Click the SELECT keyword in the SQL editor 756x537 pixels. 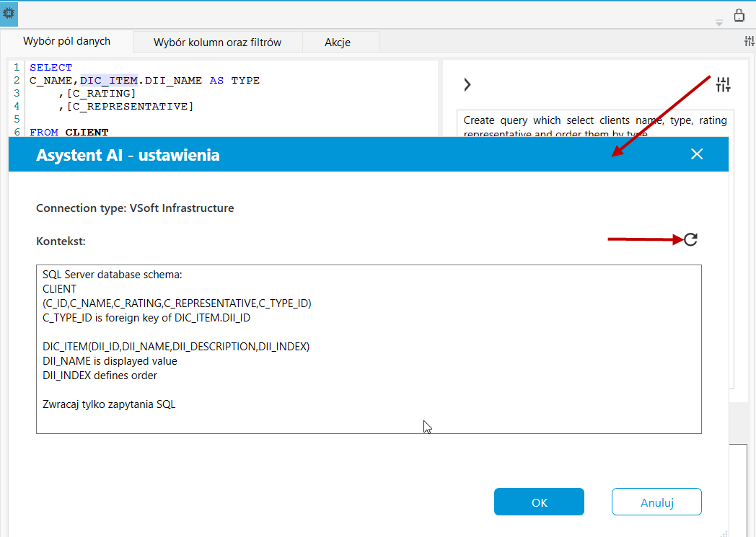(x=50, y=68)
